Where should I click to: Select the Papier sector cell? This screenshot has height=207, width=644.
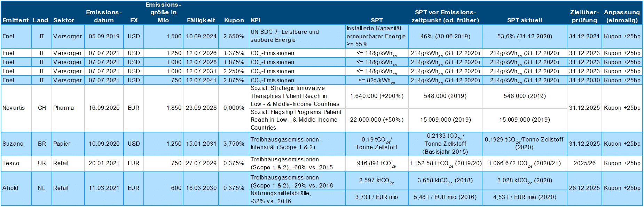click(x=62, y=144)
